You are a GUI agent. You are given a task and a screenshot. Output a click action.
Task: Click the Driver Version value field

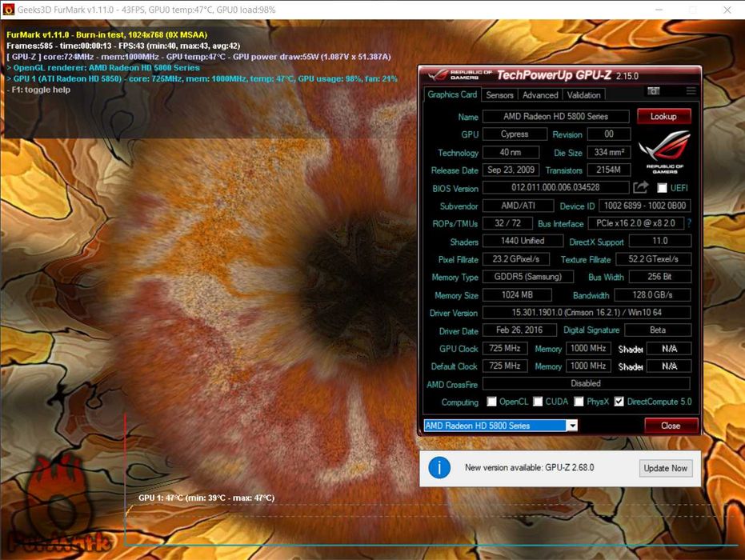pyautogui.click(x=587, y=313)
